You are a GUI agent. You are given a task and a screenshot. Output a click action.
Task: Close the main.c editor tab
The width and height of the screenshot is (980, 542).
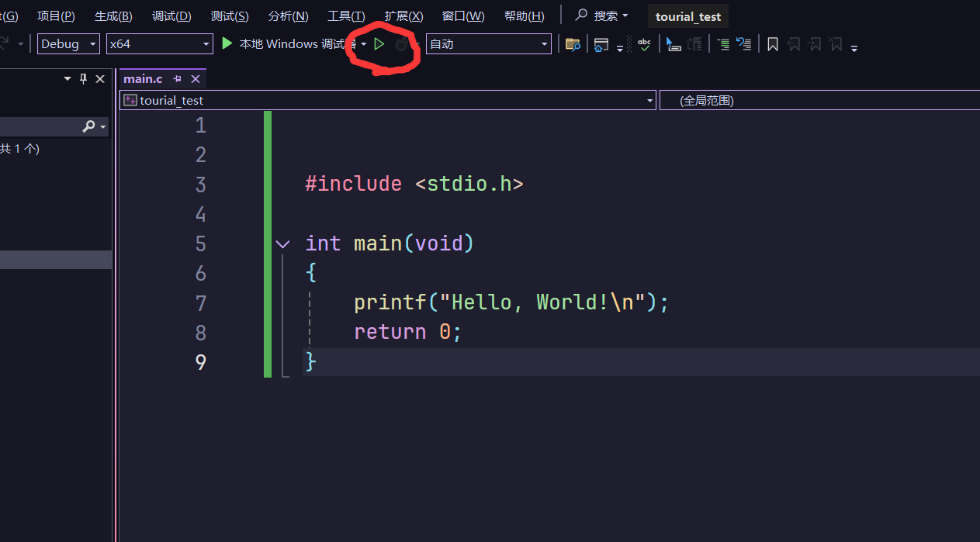pyautogui.click(x=196, y=79)
